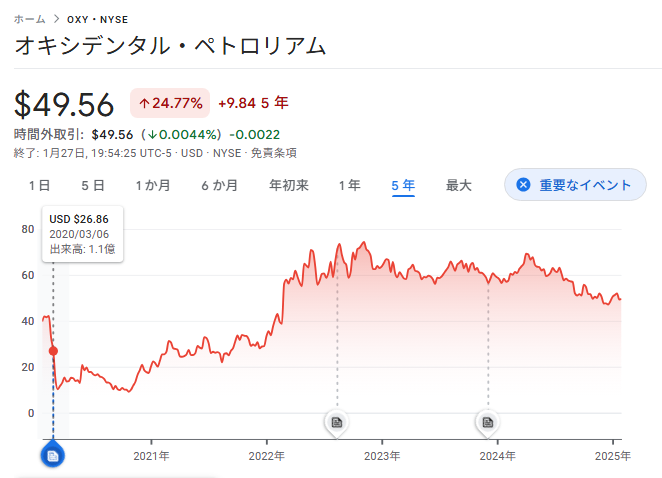662x478 pixels.
Task: Show the 1か月 chart range
Action: (152, 185)
